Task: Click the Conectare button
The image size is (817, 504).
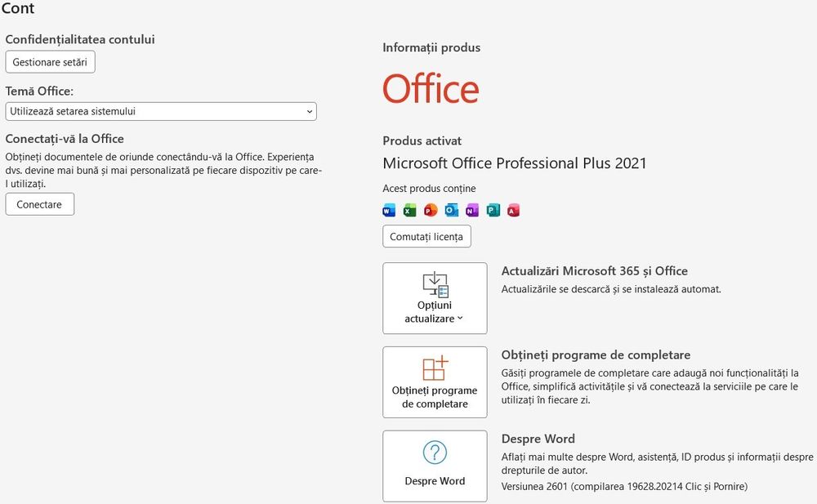Action: coord(39,204)
